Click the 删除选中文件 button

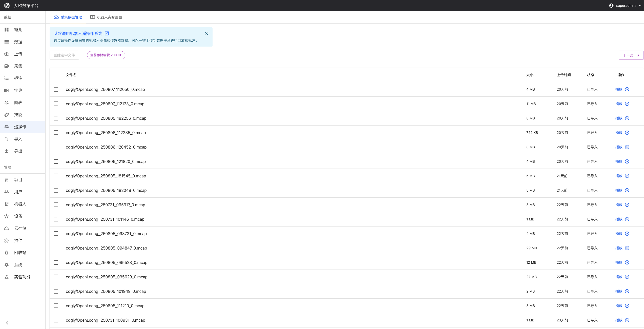pos(64,55)
